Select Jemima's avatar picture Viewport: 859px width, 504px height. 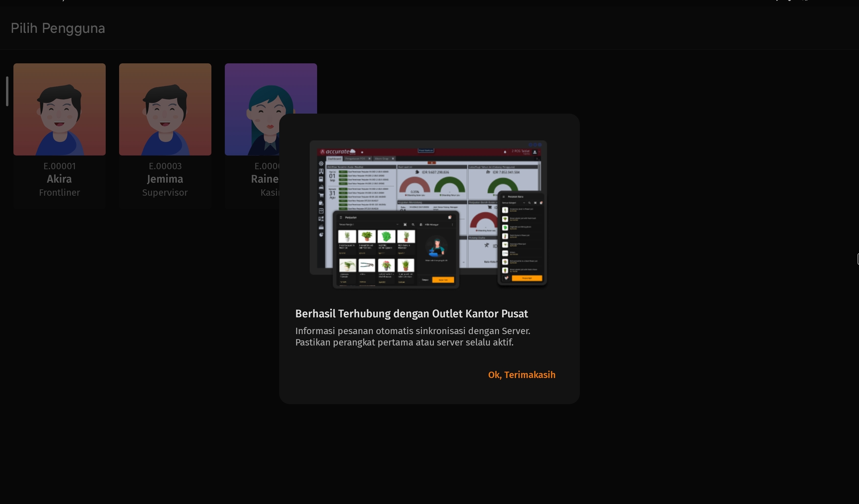click(x=165, y=109)
